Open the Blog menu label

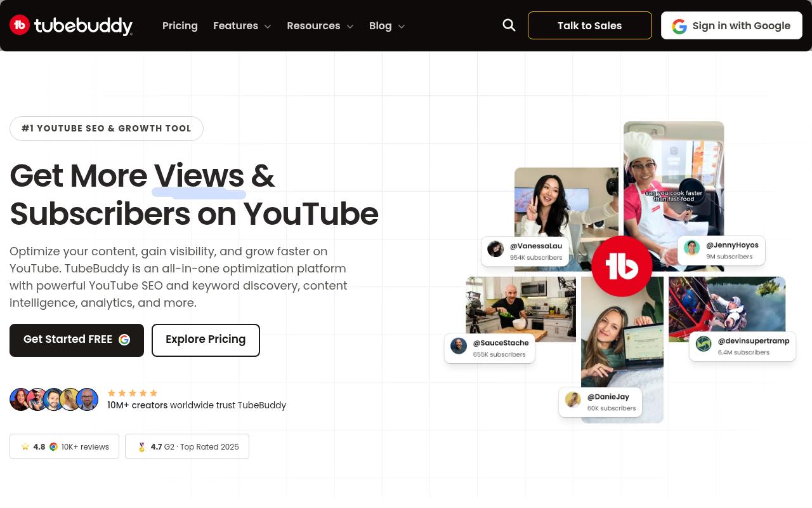(x=381, y=25)
